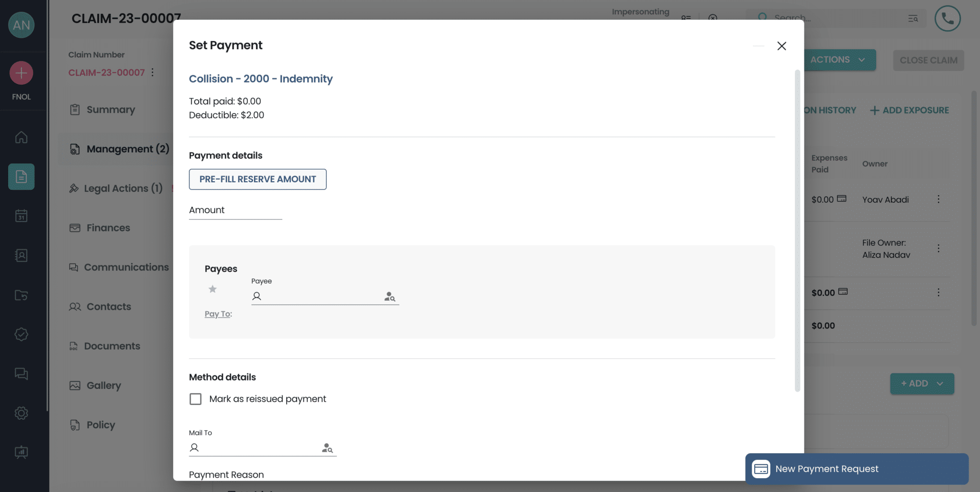Open the settings gear in sidebar

[21, 413]
